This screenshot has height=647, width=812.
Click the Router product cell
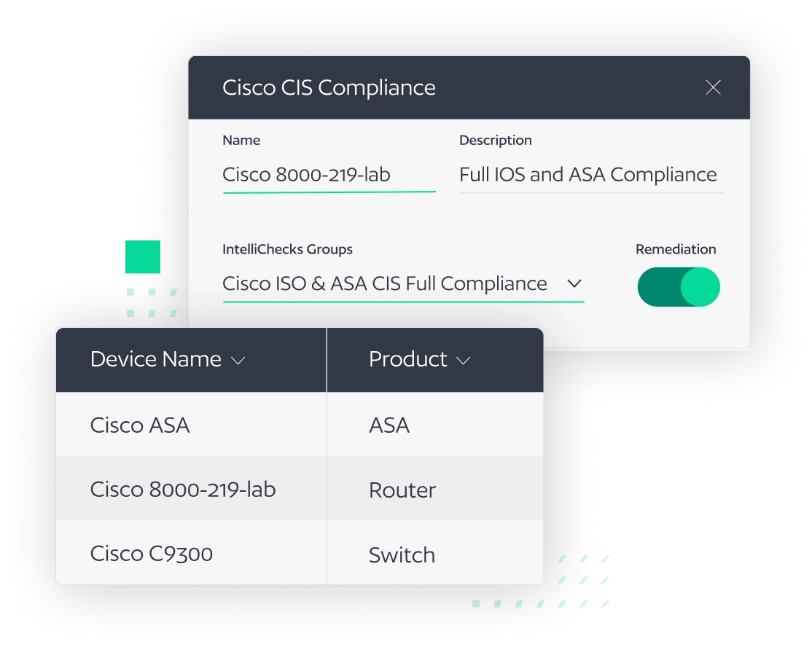(402, 490)
